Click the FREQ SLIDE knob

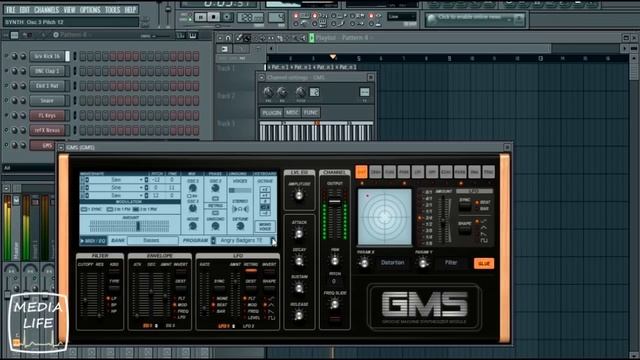(x=335, y=304)
